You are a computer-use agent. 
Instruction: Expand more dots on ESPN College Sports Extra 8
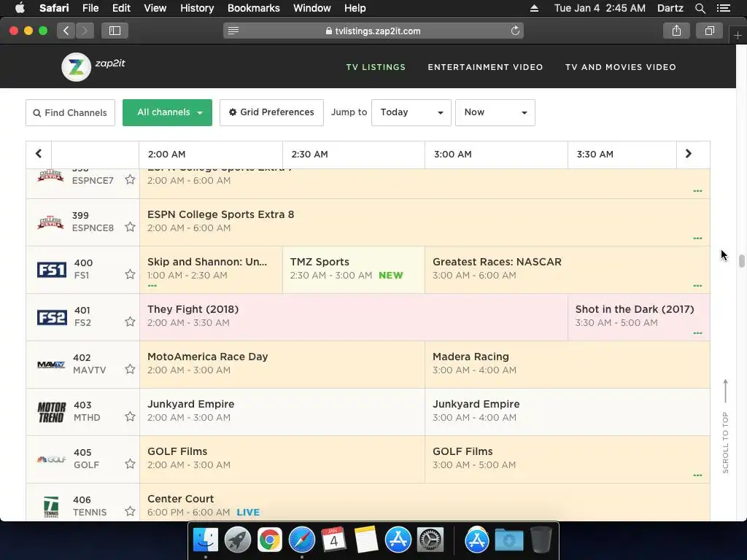point(697,238)
